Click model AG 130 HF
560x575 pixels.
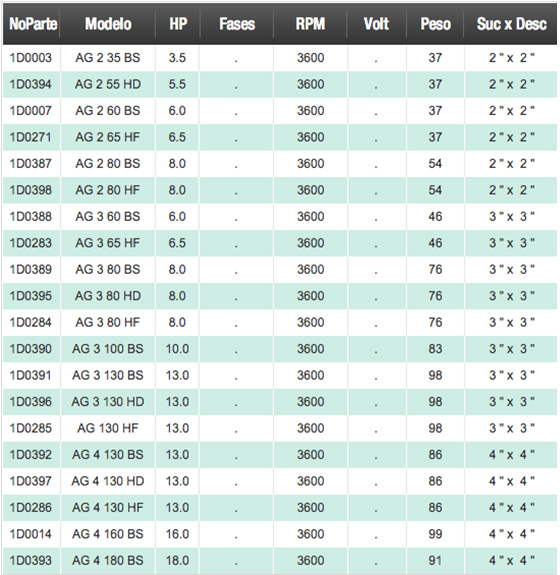108,428
